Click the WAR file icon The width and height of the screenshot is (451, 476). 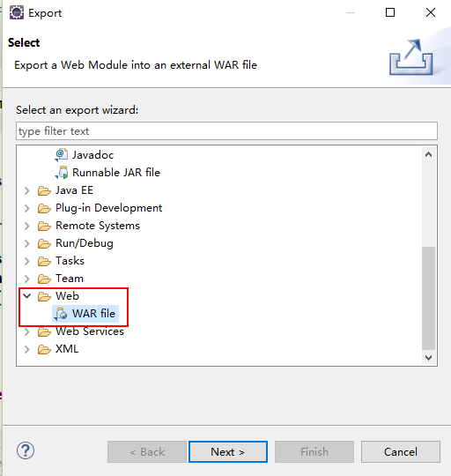click(62, 314)
